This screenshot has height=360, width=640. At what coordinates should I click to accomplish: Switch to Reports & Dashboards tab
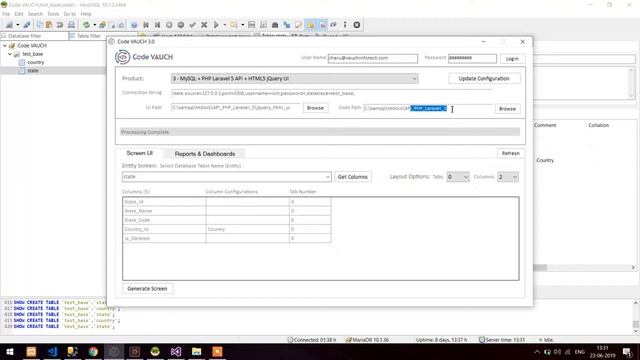(205, 154)
